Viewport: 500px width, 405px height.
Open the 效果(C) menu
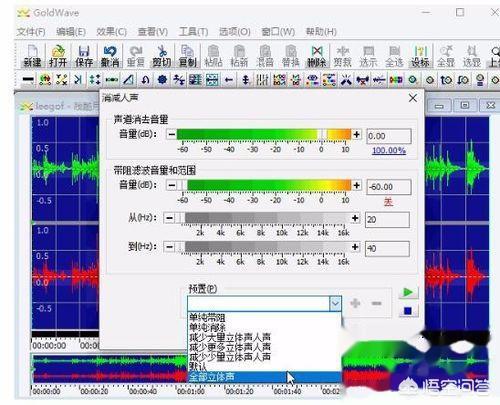(111, 32)
